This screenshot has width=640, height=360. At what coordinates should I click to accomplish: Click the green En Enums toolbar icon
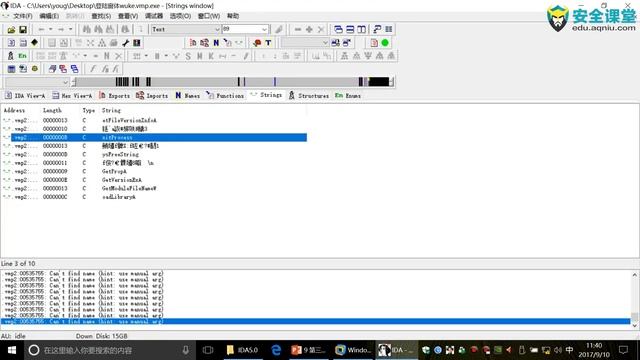point(22,56)
